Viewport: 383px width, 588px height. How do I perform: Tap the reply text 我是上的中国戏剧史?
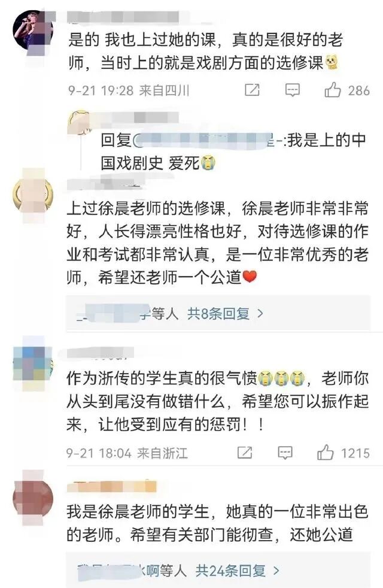[x=233, y=151]
